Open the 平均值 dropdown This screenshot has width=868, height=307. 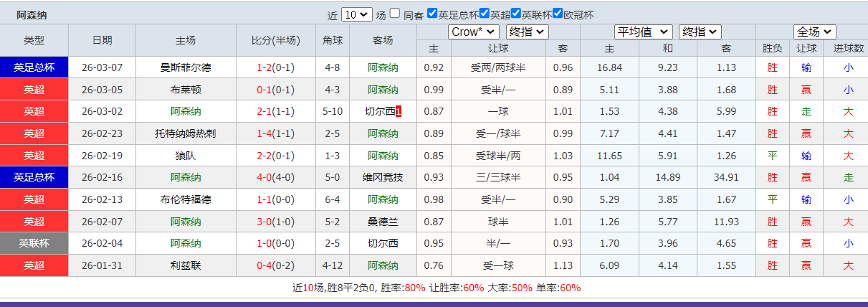(x=644, y=32)
